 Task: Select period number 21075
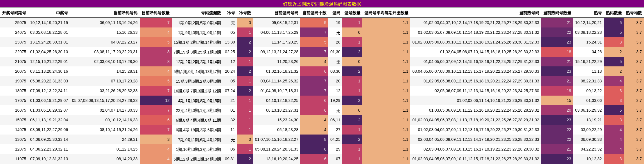point(21,62)
